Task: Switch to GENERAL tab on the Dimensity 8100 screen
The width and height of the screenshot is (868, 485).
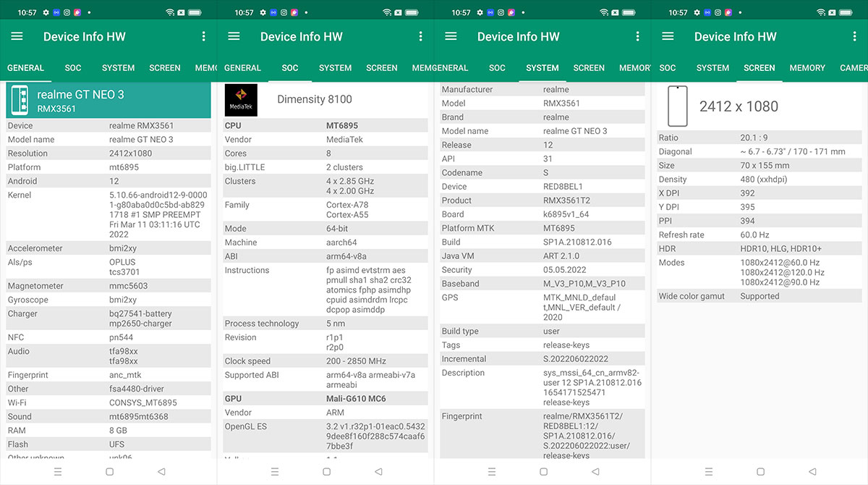Action: click(242, 68)
